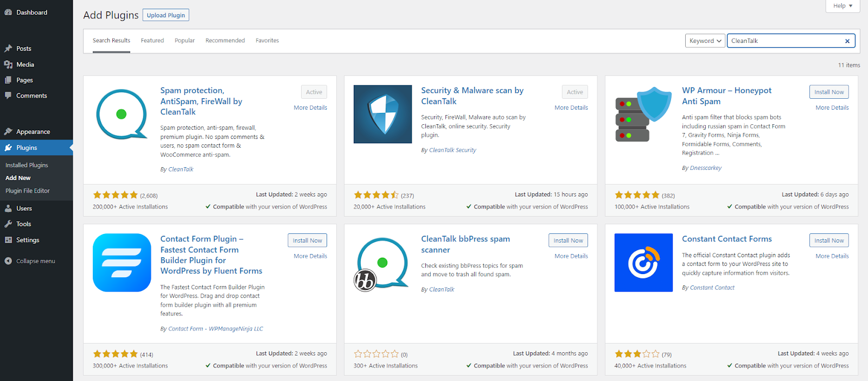Click the Plugins plug icon
868x381 pixels.
tap(8, 148)
